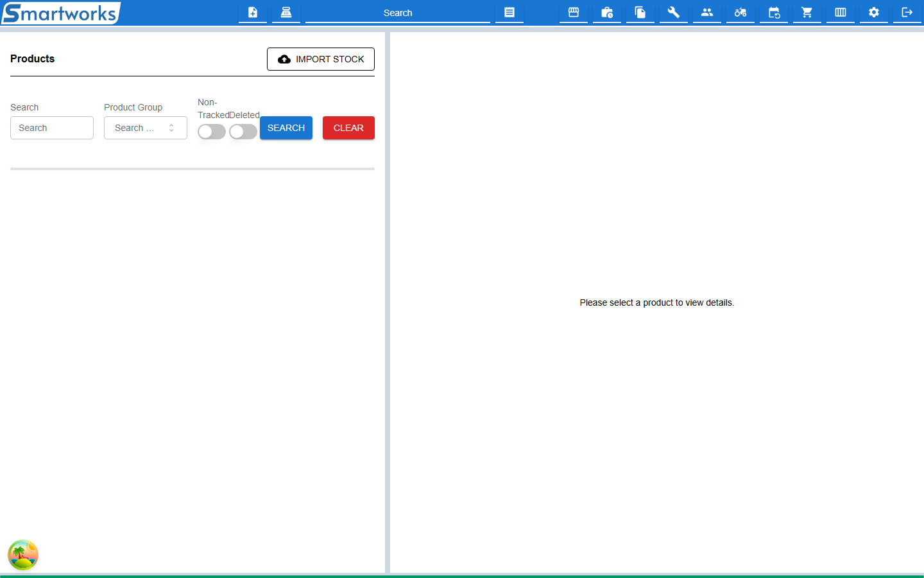Open the barcode columns icon
924x578 pixels.
coord(841,12)
